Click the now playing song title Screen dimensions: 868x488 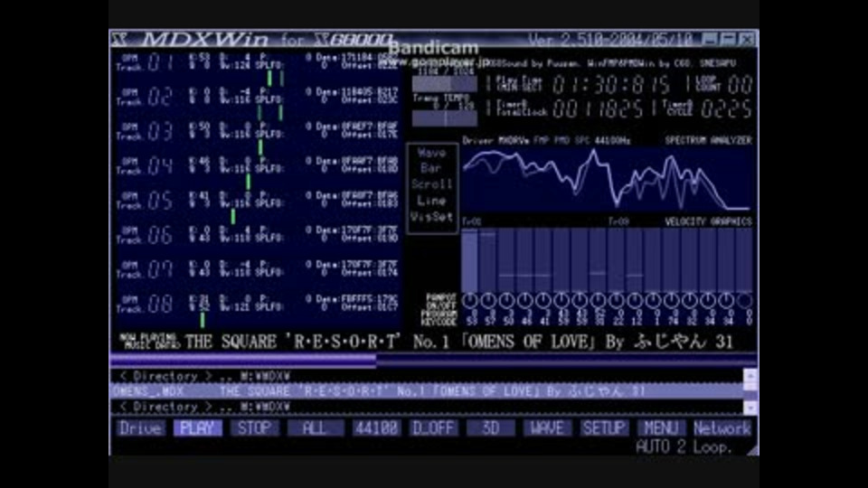click(459, 342)
